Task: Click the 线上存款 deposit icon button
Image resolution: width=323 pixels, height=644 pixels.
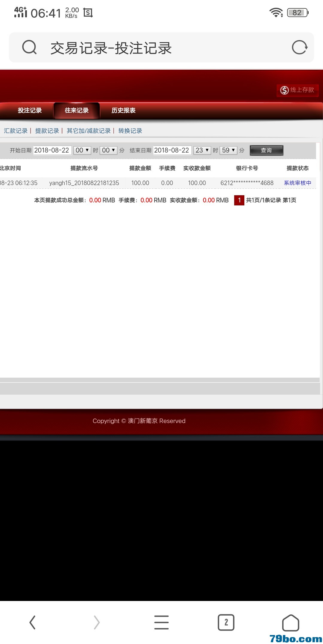Action: point(297,90)
